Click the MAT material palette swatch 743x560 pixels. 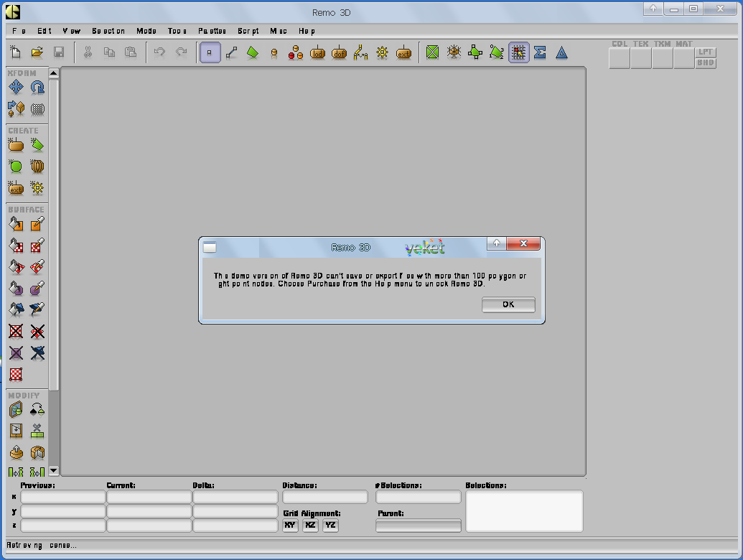coord(683,58)
